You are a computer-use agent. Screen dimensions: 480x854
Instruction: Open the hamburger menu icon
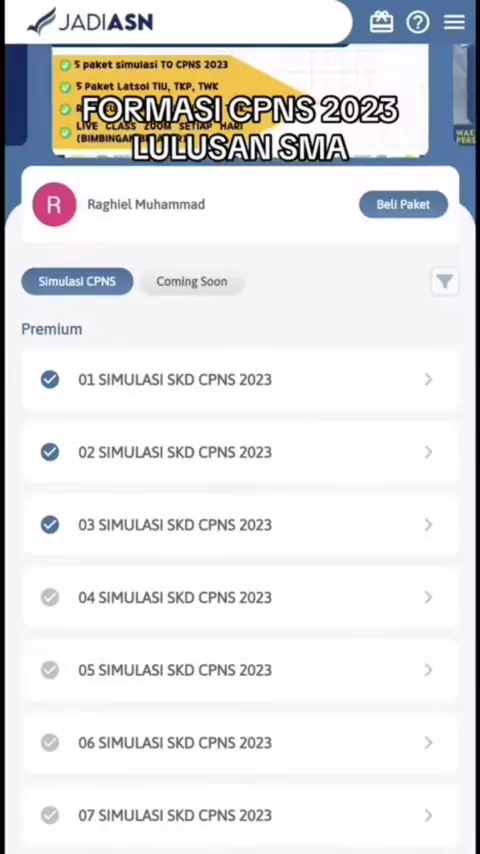pyautogui.click(x=454, y=22)
